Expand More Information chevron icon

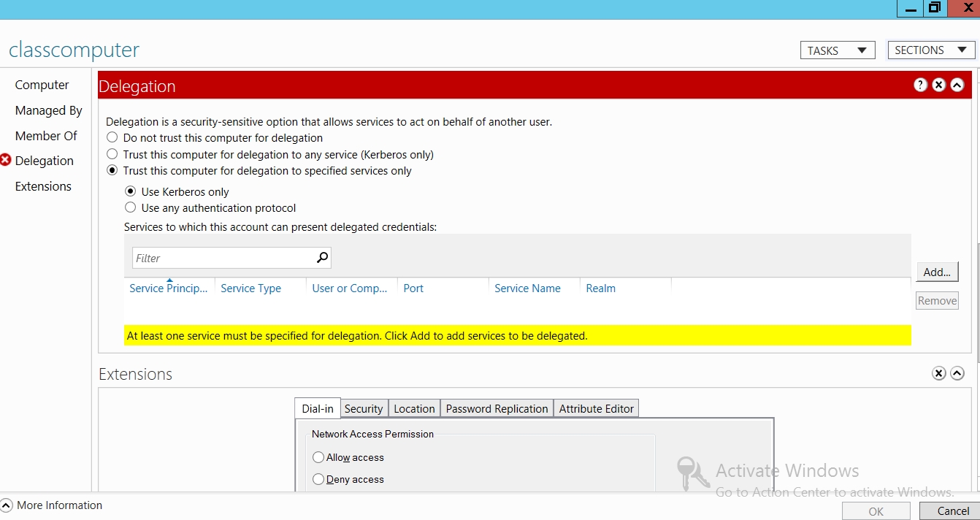(x=7, y=505)
